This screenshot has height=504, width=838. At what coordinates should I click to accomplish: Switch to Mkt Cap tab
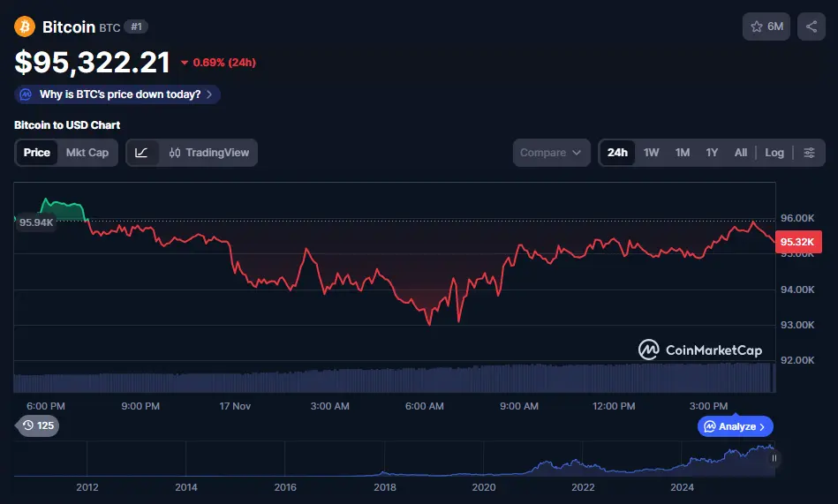[x=87, y=153]
